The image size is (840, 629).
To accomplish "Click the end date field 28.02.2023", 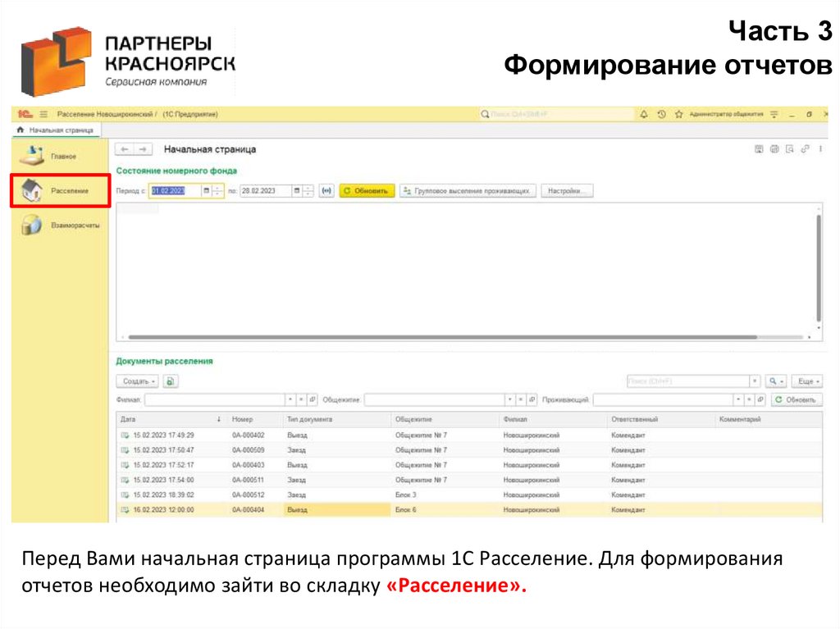I will tap(265, 191).
